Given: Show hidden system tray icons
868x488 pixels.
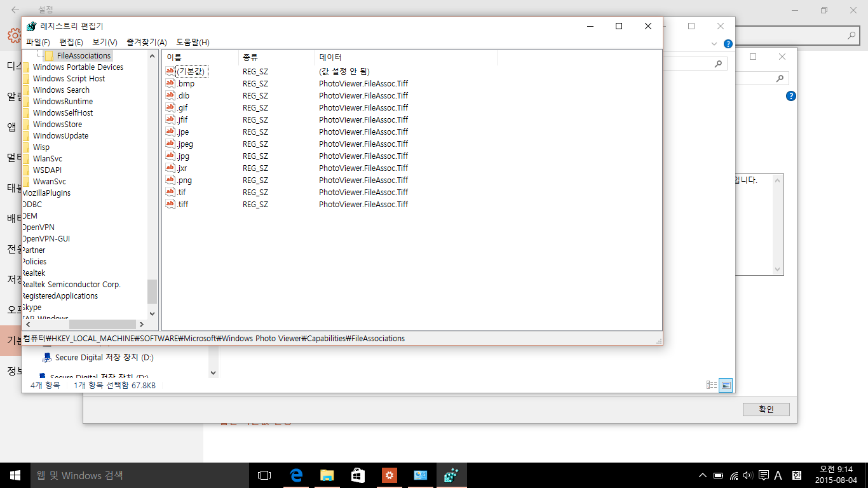Looking at the screenshot, I should tap(702, 475).
